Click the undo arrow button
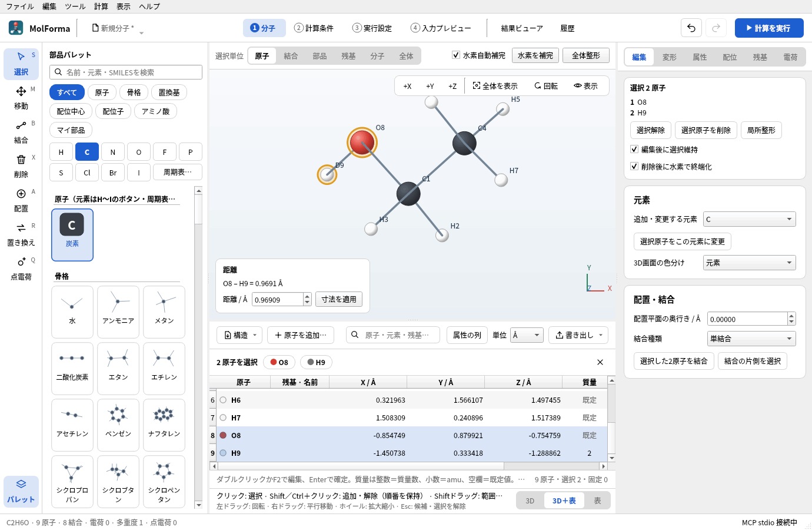 click(x=691, y=28)
